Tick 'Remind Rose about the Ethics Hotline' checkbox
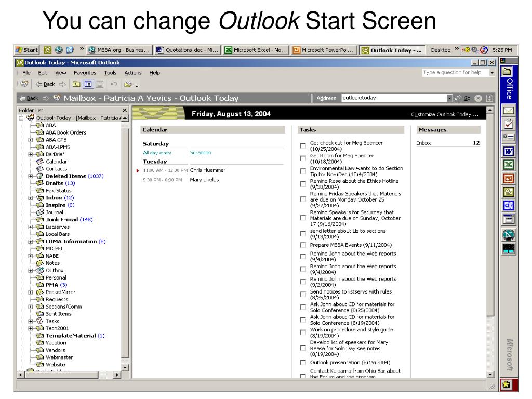The image size is (532, 399). tap(303, 184)
